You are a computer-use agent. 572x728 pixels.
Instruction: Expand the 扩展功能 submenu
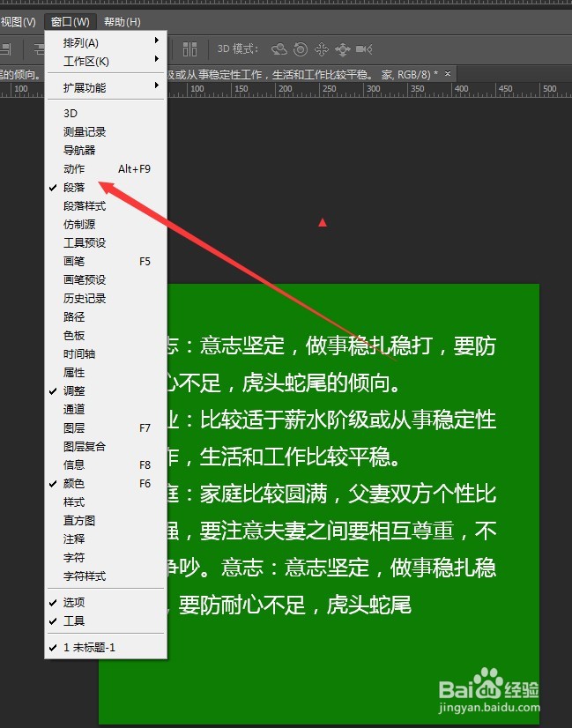107,87
